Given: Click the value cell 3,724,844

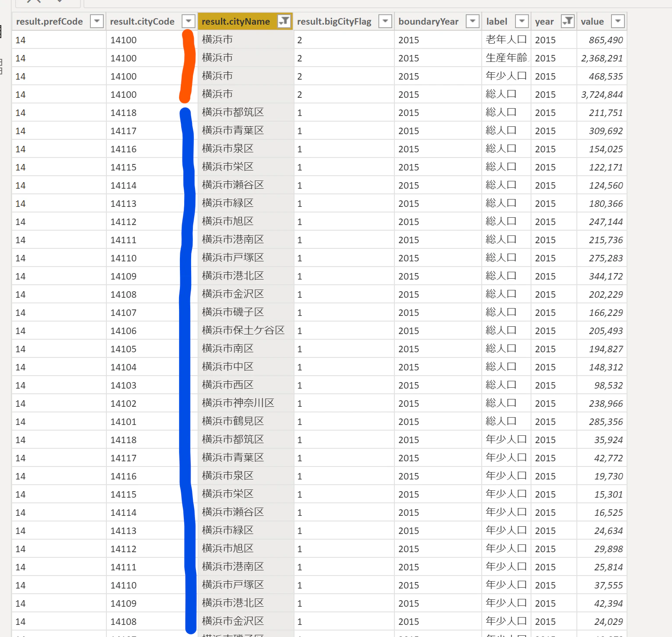Looking at the screenshot, I should [x=602, y=94].
